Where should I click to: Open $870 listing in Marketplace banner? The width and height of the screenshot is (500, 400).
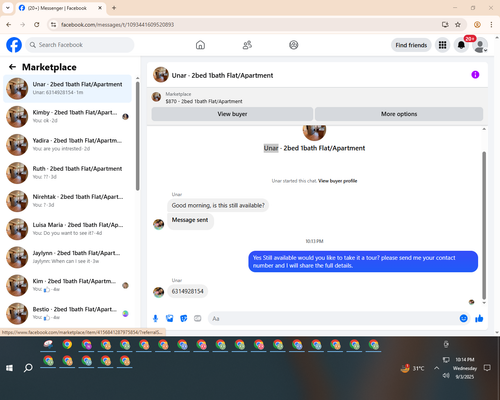click(x=204, y=101)
